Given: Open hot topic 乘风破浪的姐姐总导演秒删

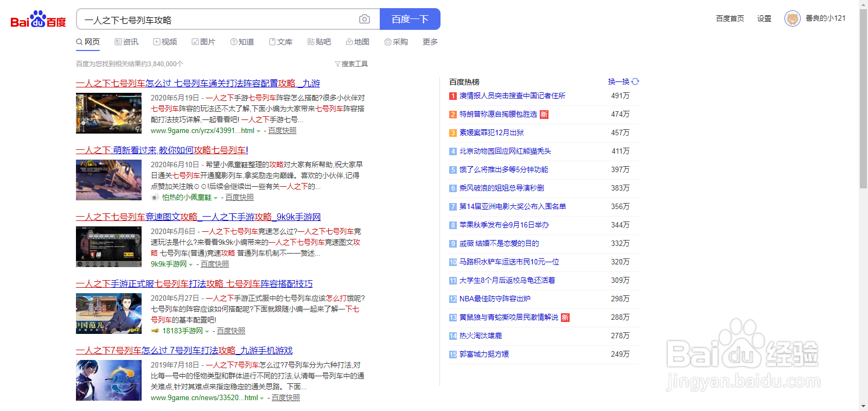Looking at the screenshot, I should click(502, 188).
